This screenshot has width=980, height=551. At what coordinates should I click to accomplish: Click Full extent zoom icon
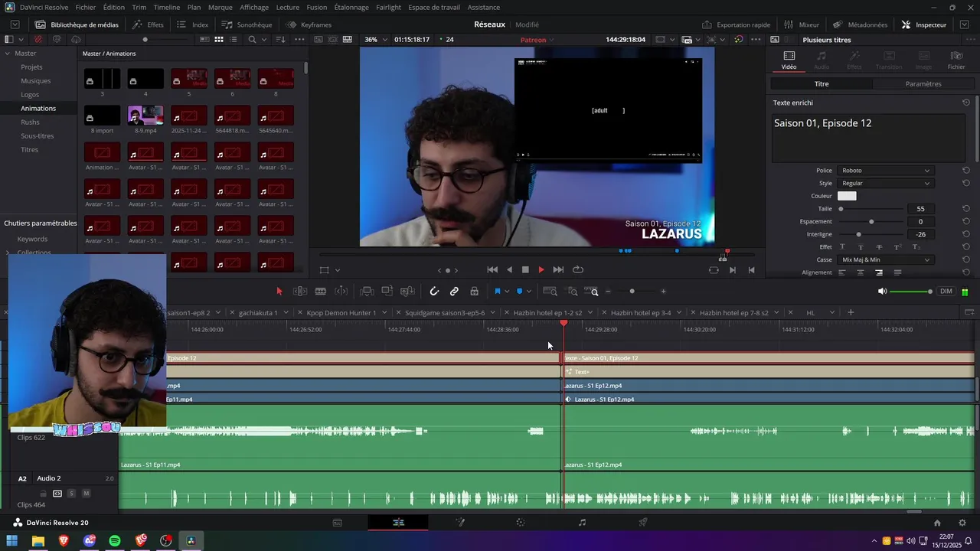[x=550, y=292]
